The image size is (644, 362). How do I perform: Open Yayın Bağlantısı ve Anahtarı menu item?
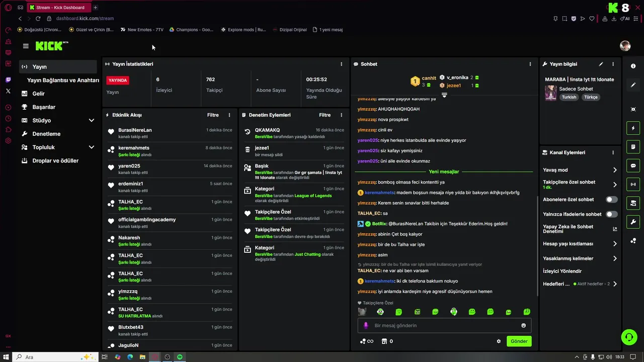pos(63,80)
